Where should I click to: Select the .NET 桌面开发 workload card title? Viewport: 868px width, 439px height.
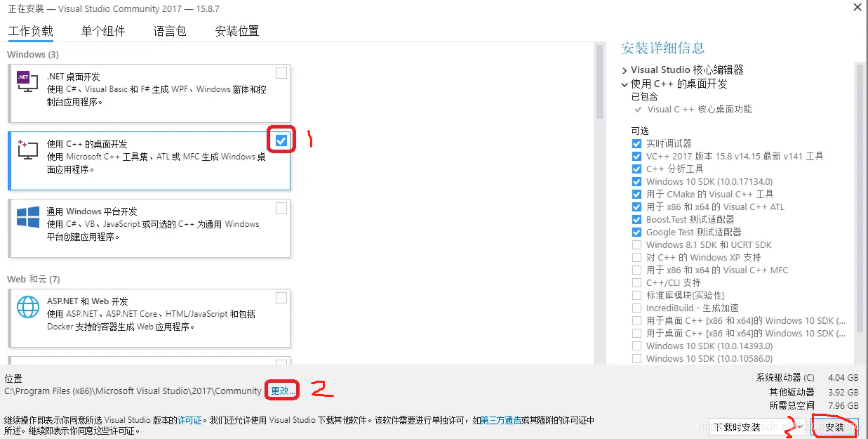(73, 77)
